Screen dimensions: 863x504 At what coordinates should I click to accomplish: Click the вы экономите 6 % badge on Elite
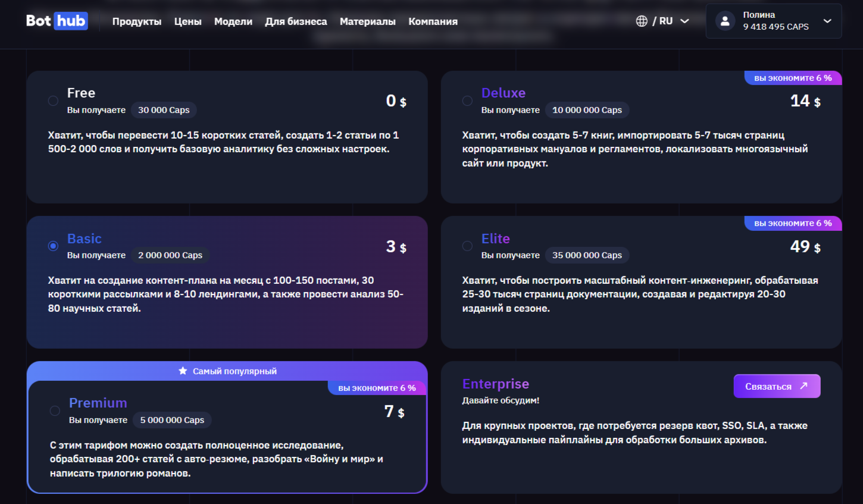(793, 223)
